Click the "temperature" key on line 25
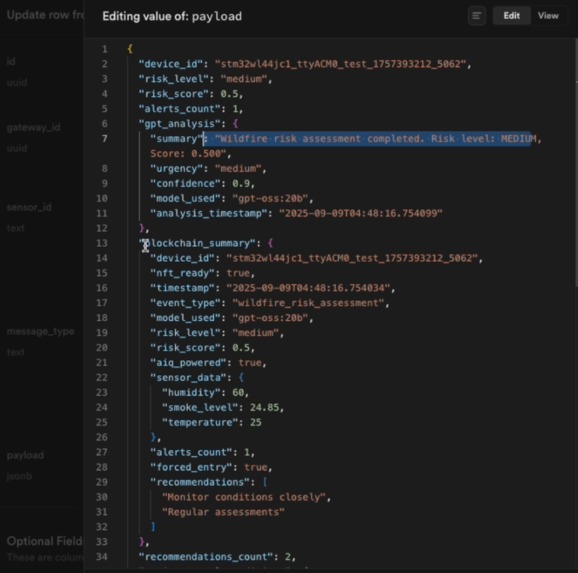 (200, 422)
